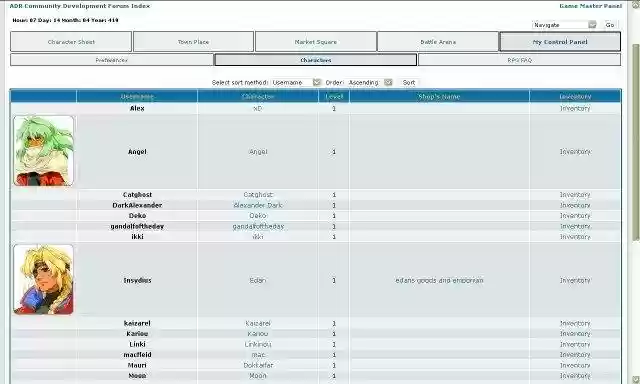Open ikki's Inventory link
The image size is (640, 384).
tap(575, 237)
